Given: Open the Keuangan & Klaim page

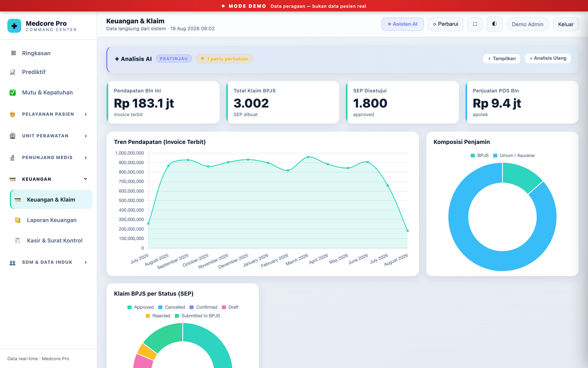Looking at the screenshot, I should click(x=51, y=199).
